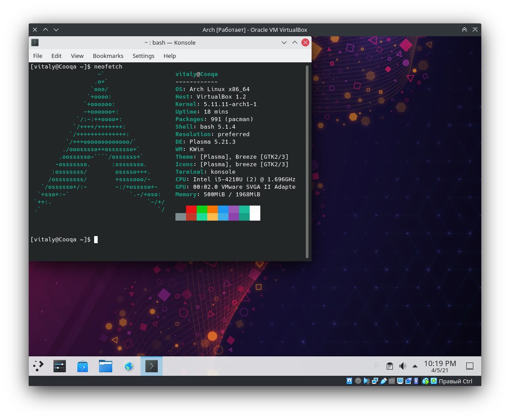Click the 'OS: Arch Linux x86_64' line
Image resolution: width=510 pixels, height=420 pixels.
tap(213, 89)
